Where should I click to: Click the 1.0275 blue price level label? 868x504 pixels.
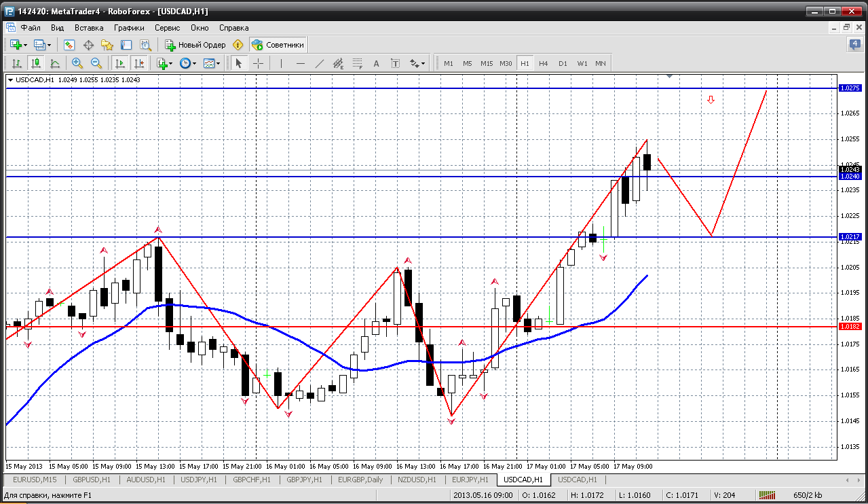[850, 88]
